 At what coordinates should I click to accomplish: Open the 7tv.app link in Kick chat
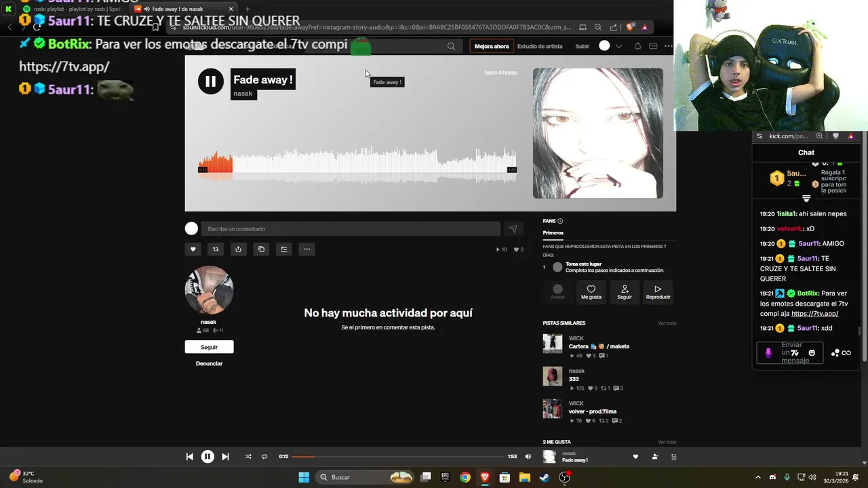point(814,314)
